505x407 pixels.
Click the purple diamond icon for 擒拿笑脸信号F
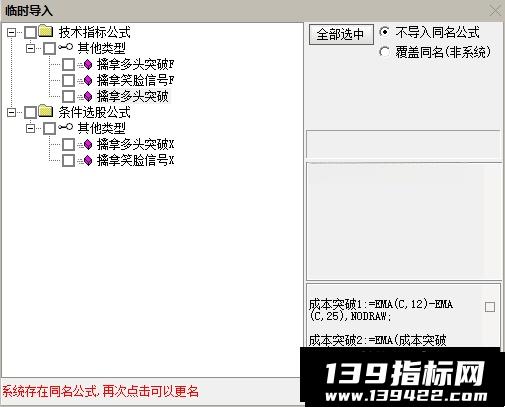[88, 80]
